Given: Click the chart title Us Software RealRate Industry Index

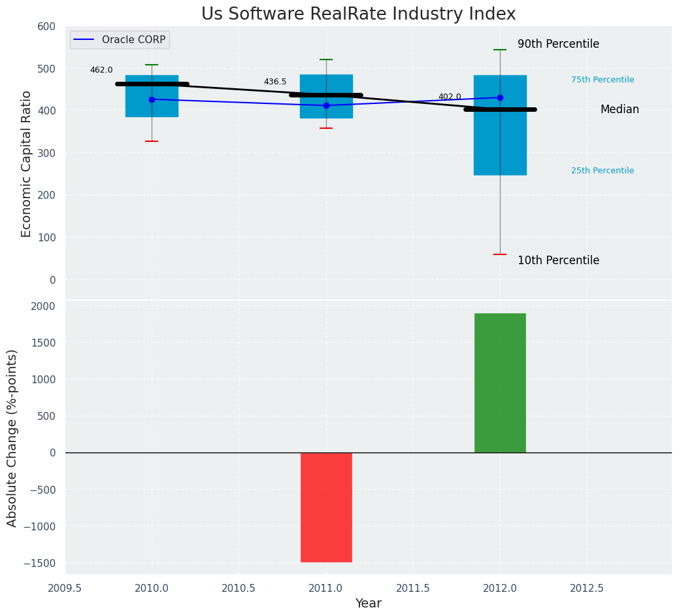Looking at the screenshot, I should point(358,14).
